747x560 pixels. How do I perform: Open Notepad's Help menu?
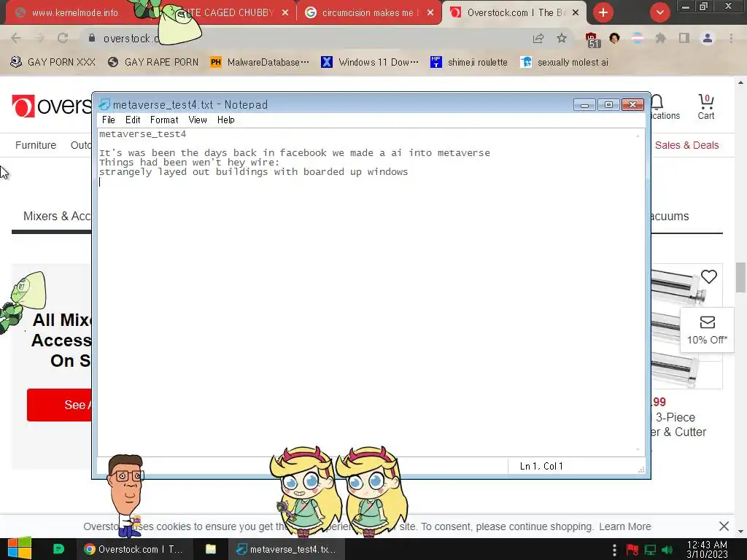tap(226, 120)
